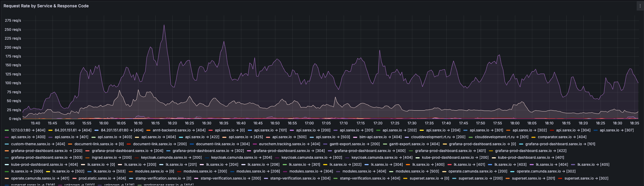
Task: Isolate series 'api.sarex.io → [200]' in legend
Action: pyautogui.click(x=313, y=130)
